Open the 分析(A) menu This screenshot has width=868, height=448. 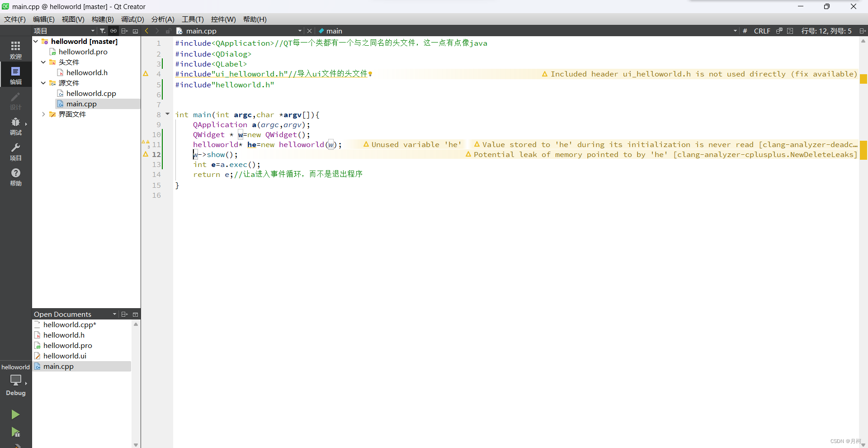click(x=163, y=19)
